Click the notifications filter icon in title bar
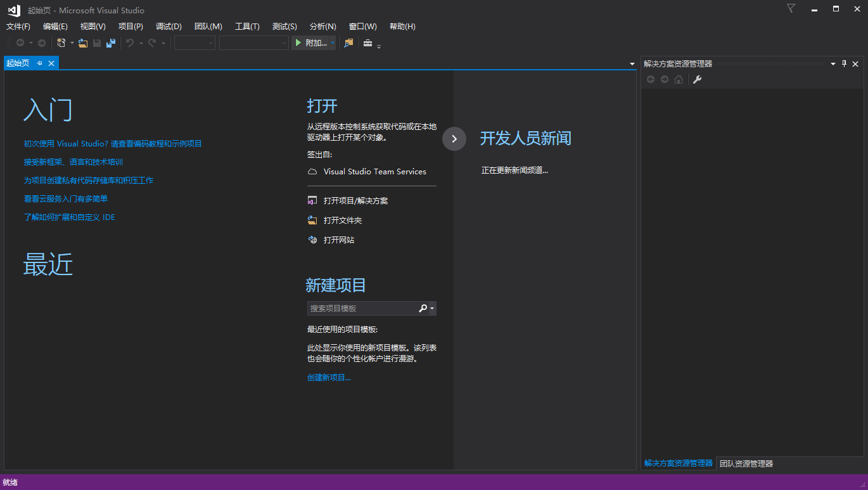868x490 pixels. point(791,8)
